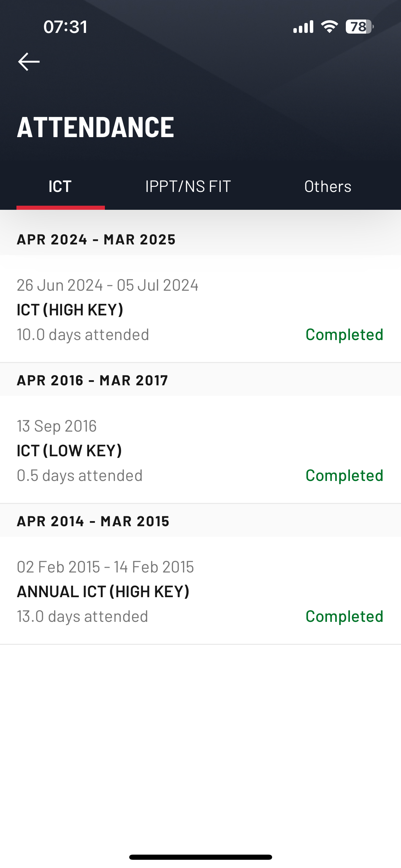The image size is (401, 868).
Task: Tap the APR 2014 - MAR 2015 section header
Action: click(x=93, y=521)
